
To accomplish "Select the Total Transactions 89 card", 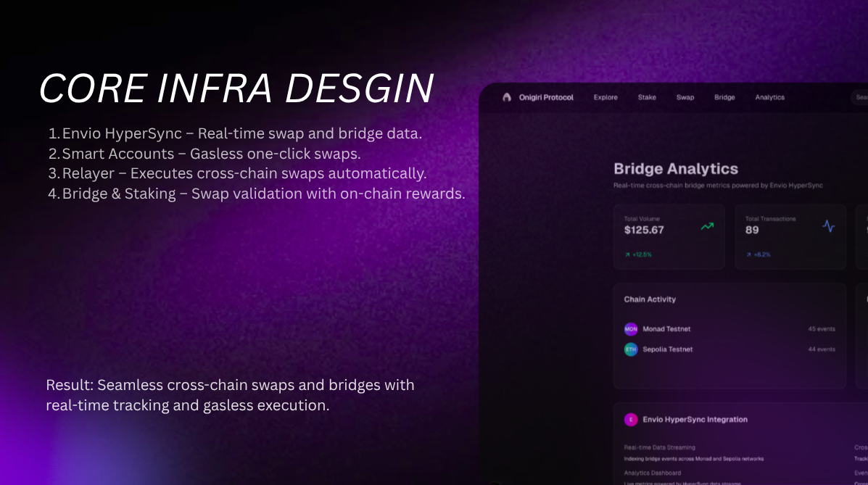I will tap(790, 236).
